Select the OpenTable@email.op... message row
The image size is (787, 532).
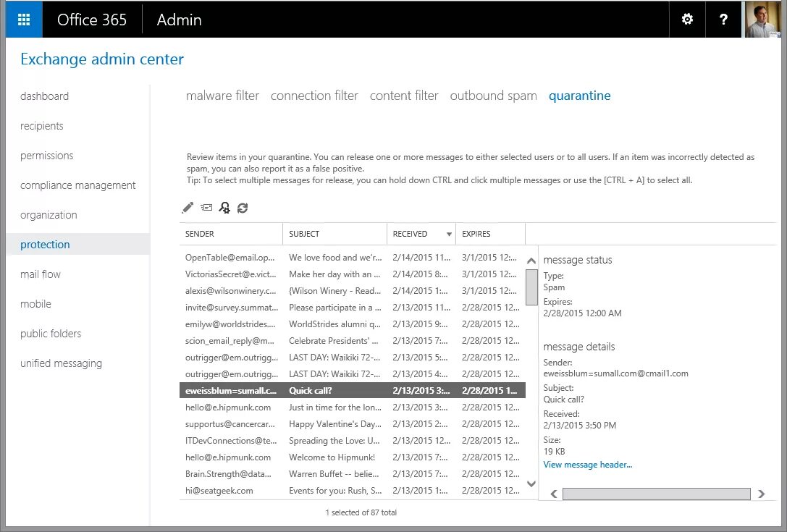click(353, 258)
